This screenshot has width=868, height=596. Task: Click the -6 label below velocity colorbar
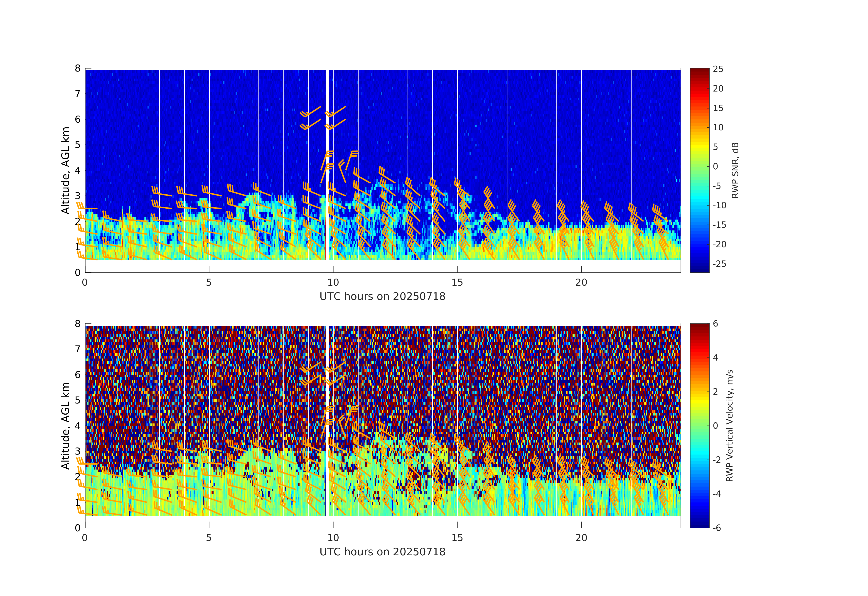coord(717,528)
